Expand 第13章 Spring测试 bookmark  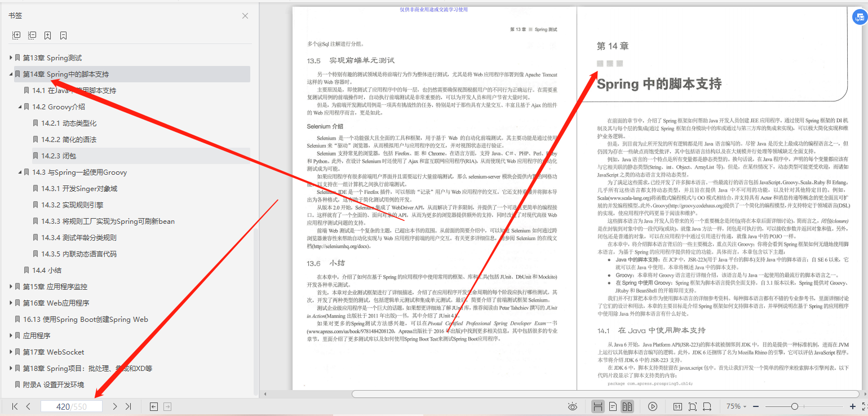point(11,58)
